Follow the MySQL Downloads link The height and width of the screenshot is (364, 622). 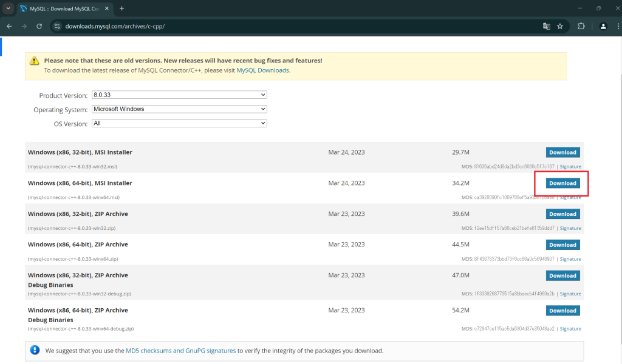pyautogui.click(x=262, y=70)
